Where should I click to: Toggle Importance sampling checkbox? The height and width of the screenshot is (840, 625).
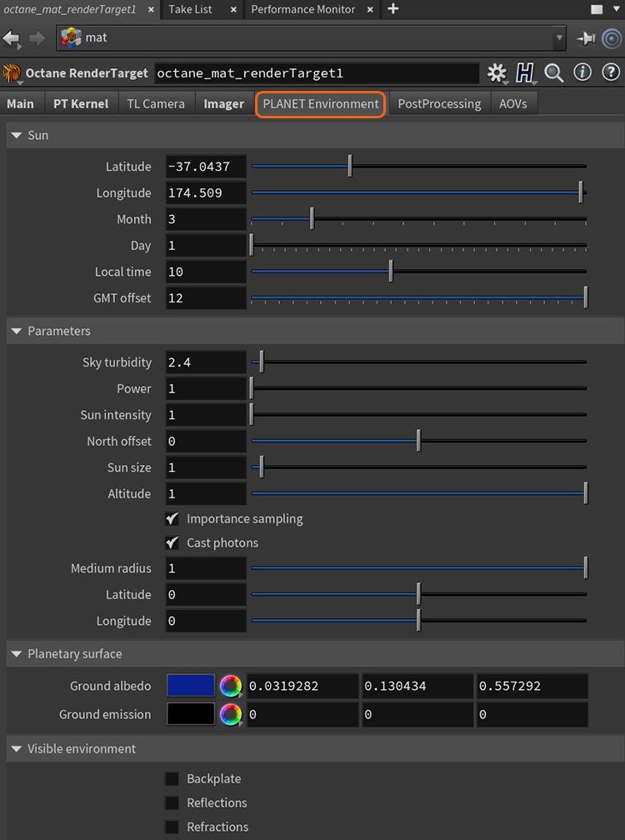coord(172,518)
